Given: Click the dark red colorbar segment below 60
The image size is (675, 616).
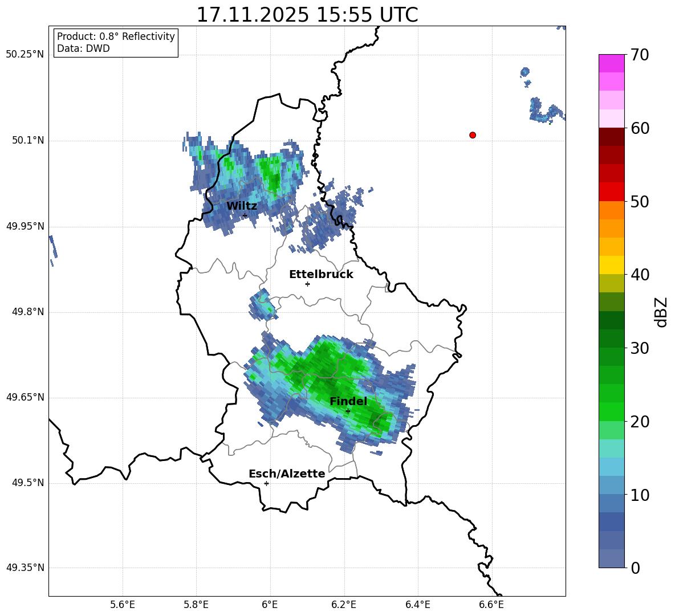Looking at the screenshot, I should click(x=611, y=137).
